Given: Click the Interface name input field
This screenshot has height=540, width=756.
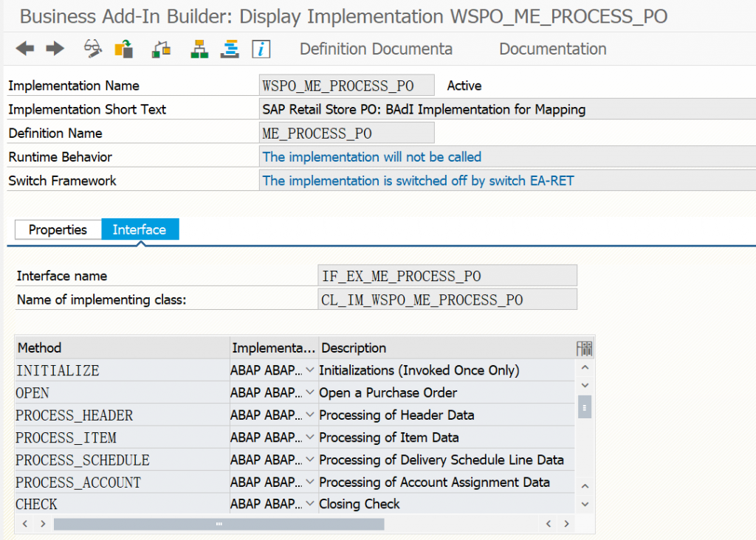Looking at the screenshot, I should 446,276.
